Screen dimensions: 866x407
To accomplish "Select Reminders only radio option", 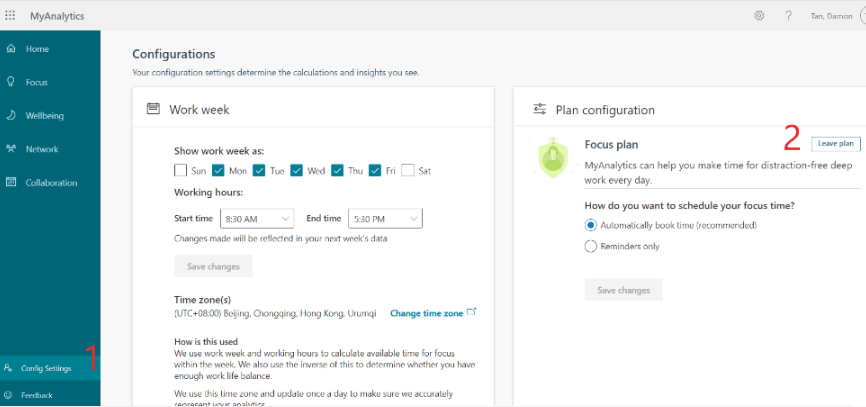I will 590,246.
